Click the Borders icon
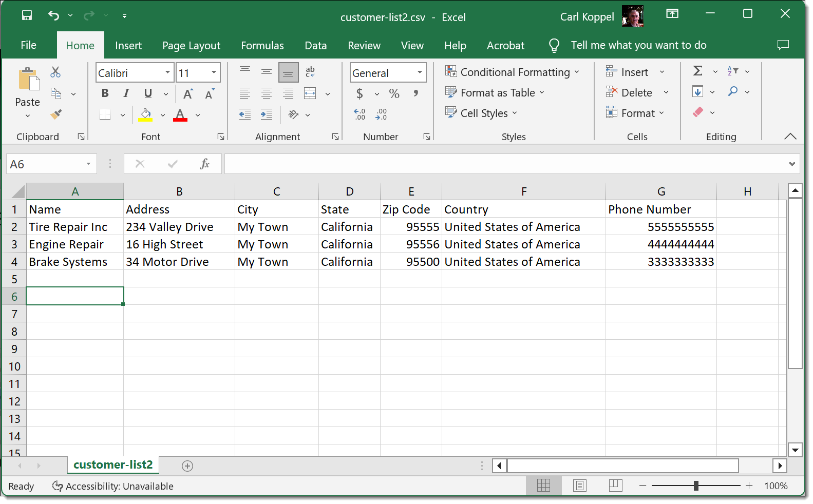 pos(105,114)
